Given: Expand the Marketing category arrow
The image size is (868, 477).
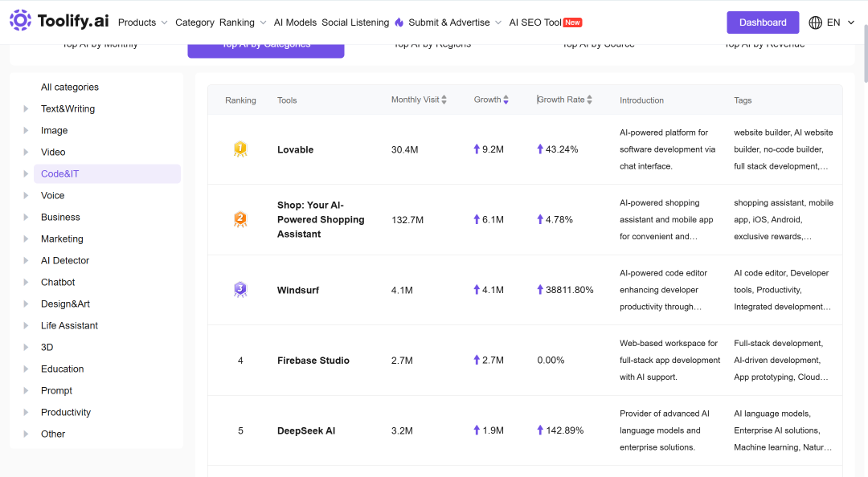Looking at the screenshot, I should pos(26,238).
